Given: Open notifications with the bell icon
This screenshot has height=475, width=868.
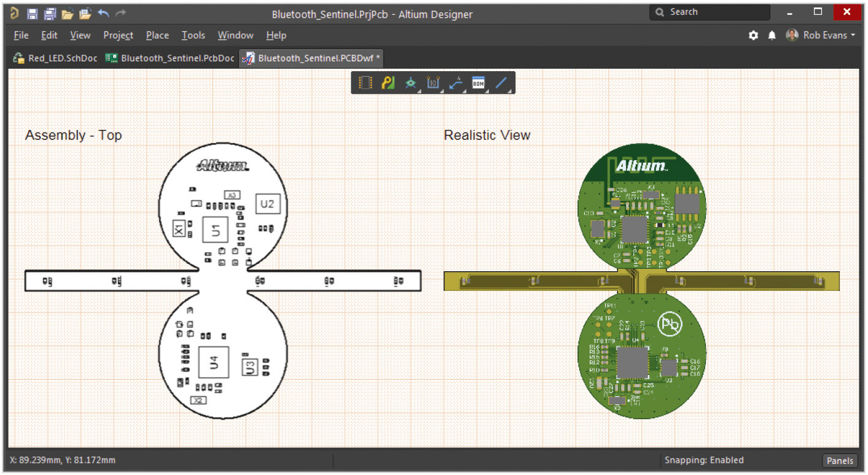Looking at the screenshot, I should pyautogui.click(x=772, y=36).
